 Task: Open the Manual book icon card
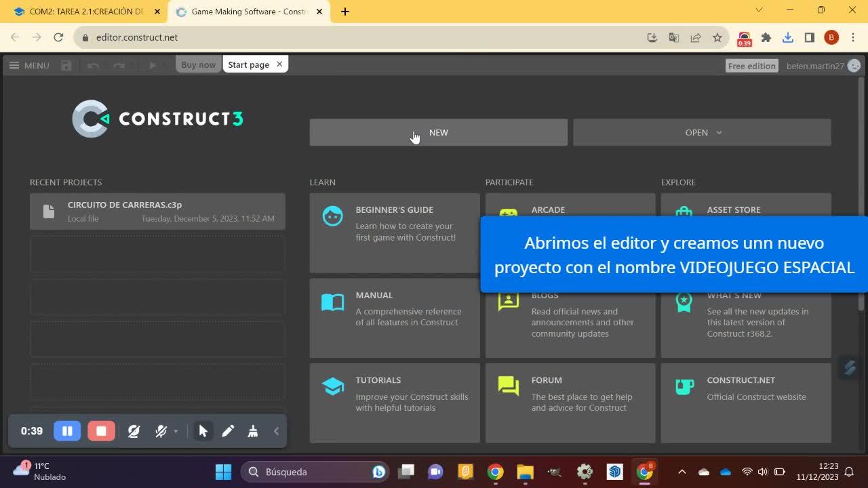pyautogui.click(x=395, y=318)
